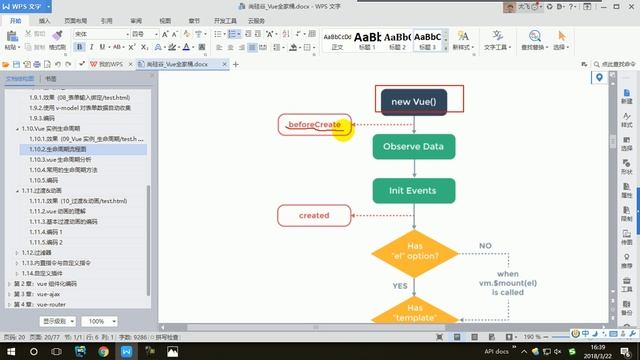Decrease font size with the smaller A
This screenshot has width=640, height=360.
pyautogui.click(x=175, y=34)
